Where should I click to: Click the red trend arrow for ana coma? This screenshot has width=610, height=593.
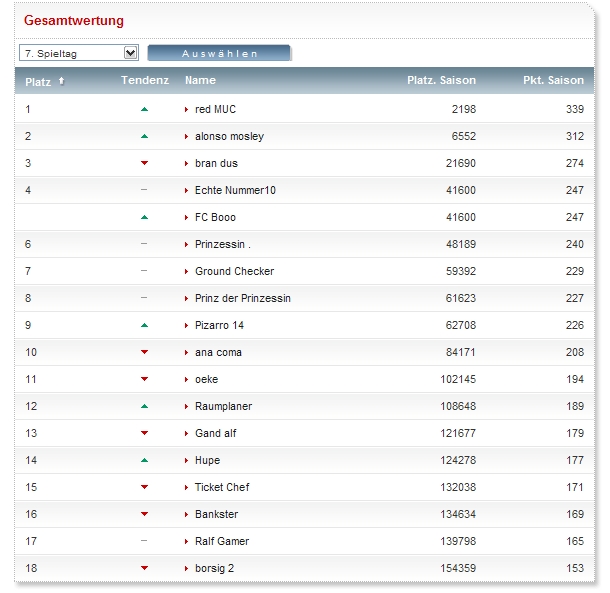point(144,352)
